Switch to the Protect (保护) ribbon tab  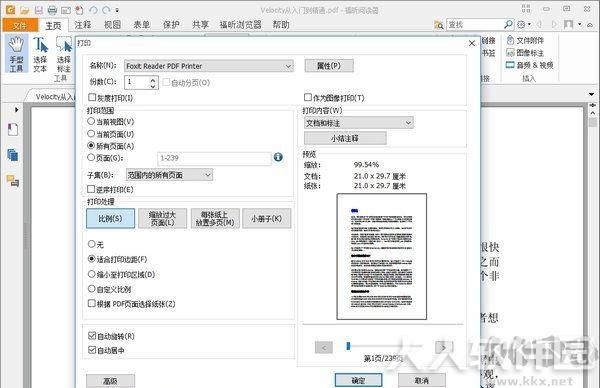click(x=171, y=25)
